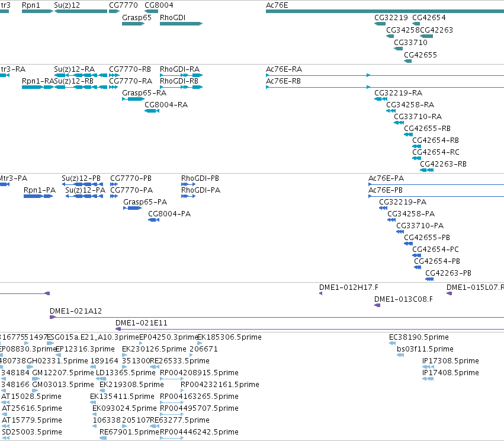Click protein Rpn1-PA
This screenshot has height=441, width=504.
(x=40, y=190)
